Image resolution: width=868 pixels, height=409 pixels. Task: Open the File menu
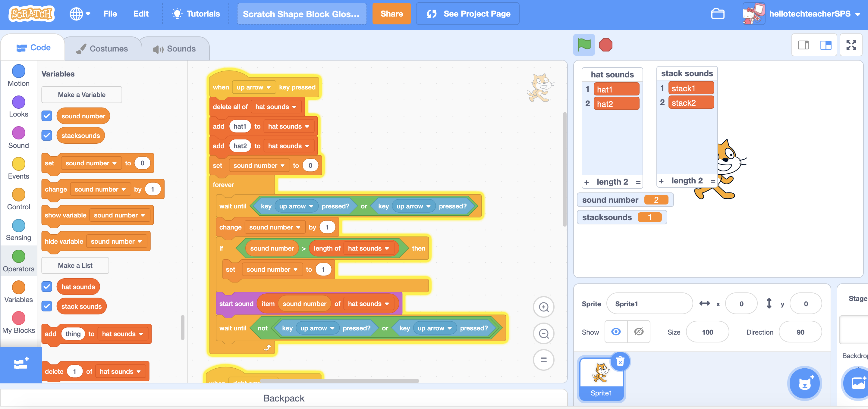[110, 14]
